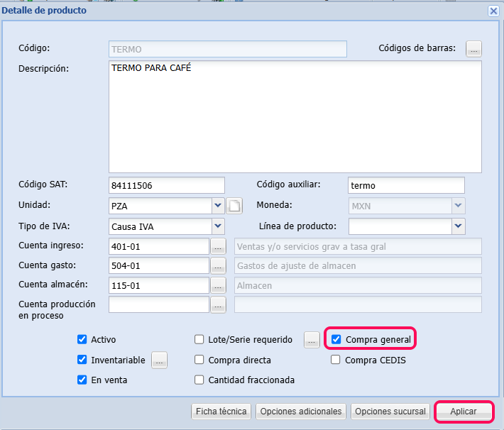The image size is (504, 430).
Task: Expand the Línea de producto dropdown
Action: (458, 226)
